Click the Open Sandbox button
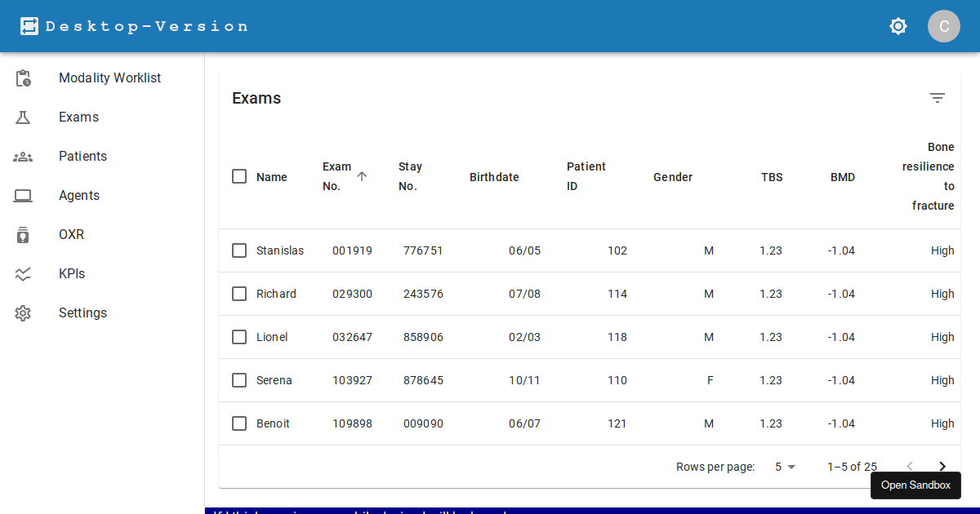This screenshot has height=514, width=980. point(915,485)
